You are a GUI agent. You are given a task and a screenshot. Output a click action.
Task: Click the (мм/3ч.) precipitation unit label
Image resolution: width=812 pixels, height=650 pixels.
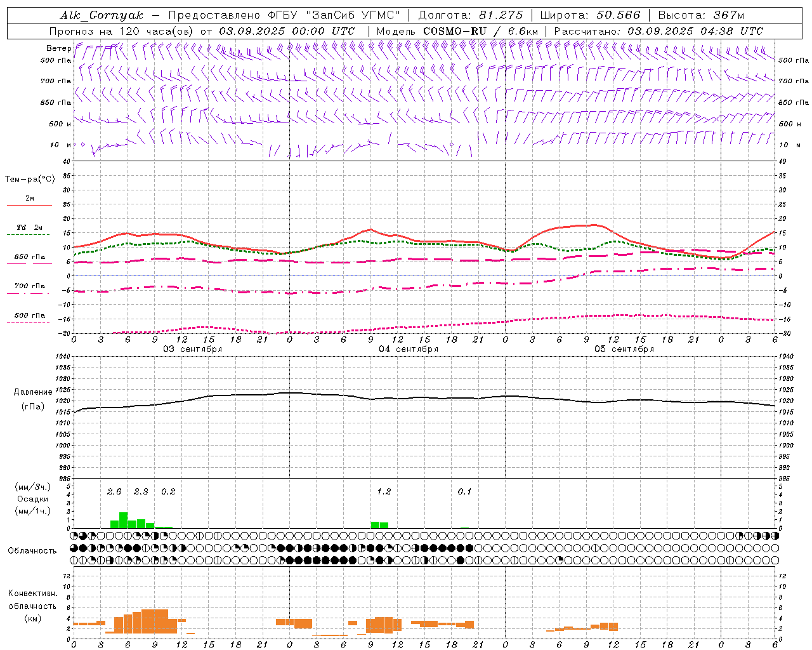[x=32, y=487]
